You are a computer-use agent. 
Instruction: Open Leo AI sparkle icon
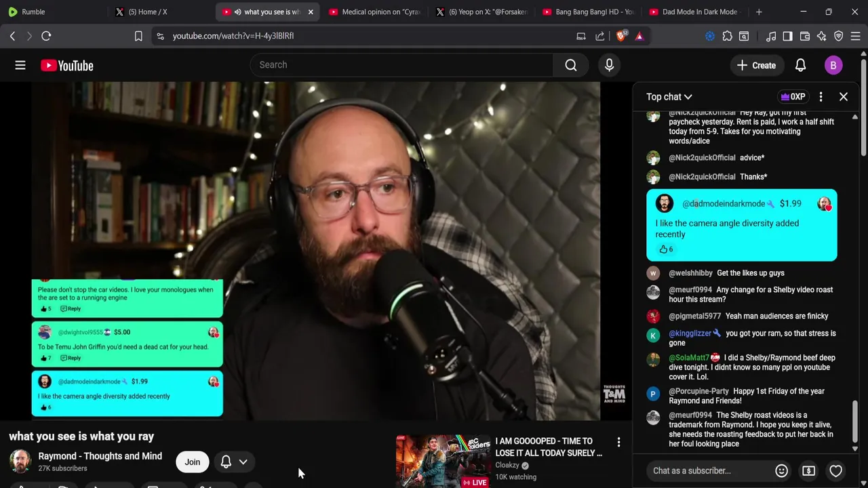pyautogui.click(x=822, y=36)
